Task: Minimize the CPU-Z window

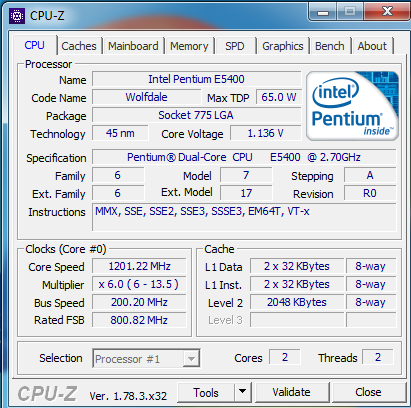Action: 323,12
